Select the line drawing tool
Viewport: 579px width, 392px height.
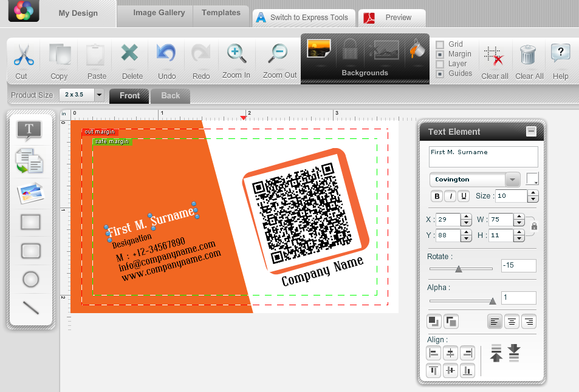(31, 308)
